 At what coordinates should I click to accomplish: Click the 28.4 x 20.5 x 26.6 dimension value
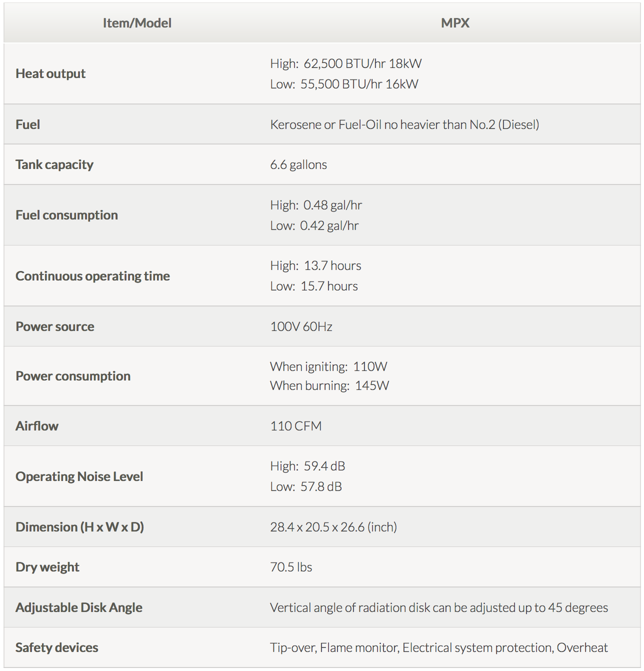click(333, 527)
